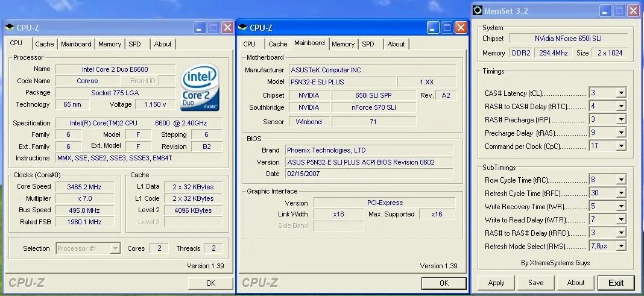Viewport: 644px width, 296px height.
Task: Open the Row Cycle Time (tRC) dropdown
Action: pos(621,180)
